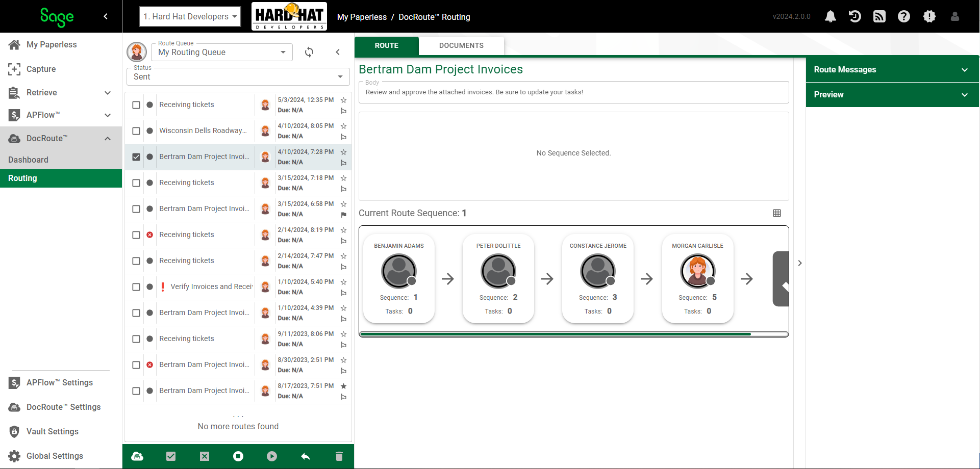Open the Route Queue dropdown
Screen dimensions: 980x469
(222, 52)
